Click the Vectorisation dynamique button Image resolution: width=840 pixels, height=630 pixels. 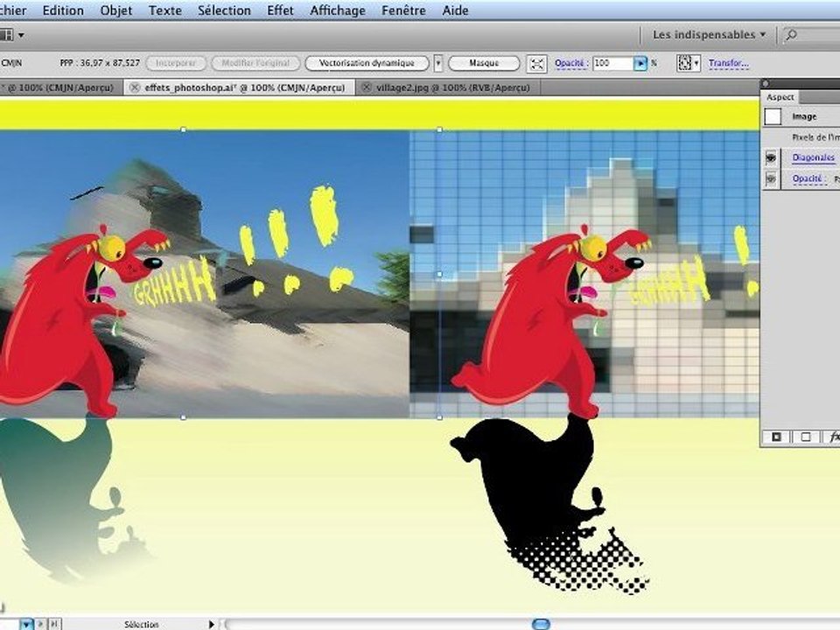tap(367, 63)
